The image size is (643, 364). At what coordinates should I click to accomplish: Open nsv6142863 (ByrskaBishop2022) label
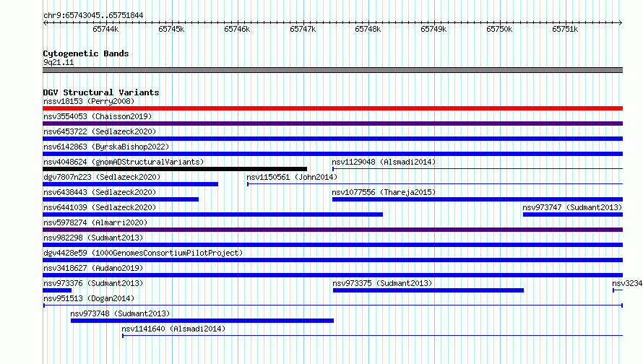coord(106,147)
